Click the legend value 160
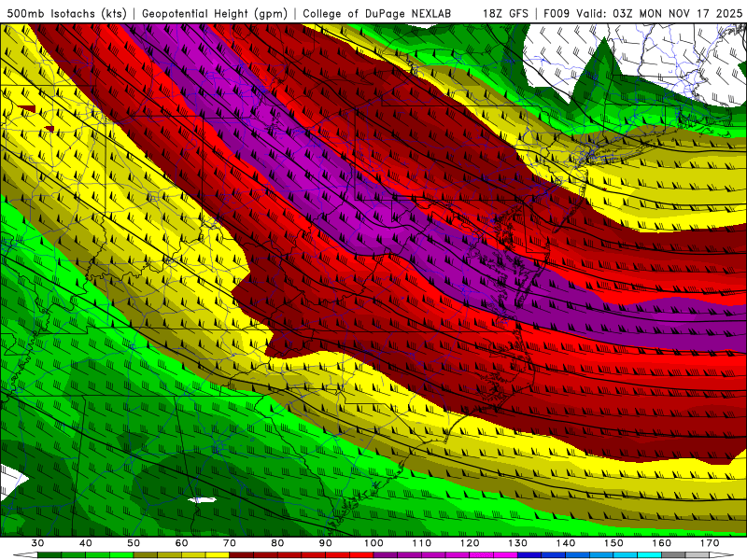 662,543
